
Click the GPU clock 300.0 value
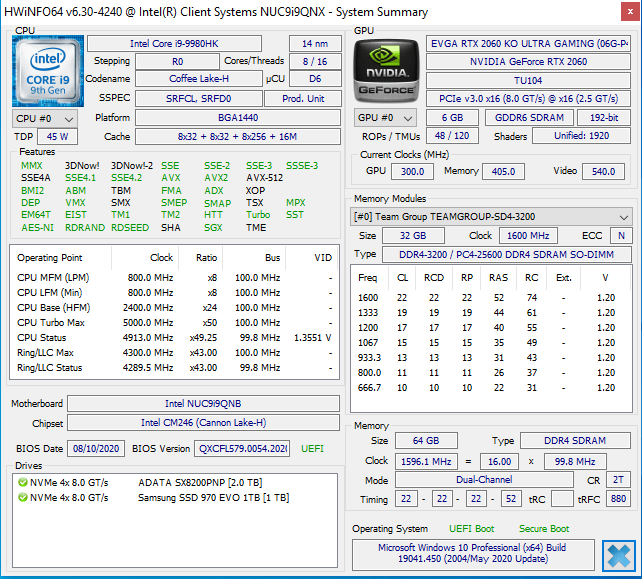coord(412,172)
